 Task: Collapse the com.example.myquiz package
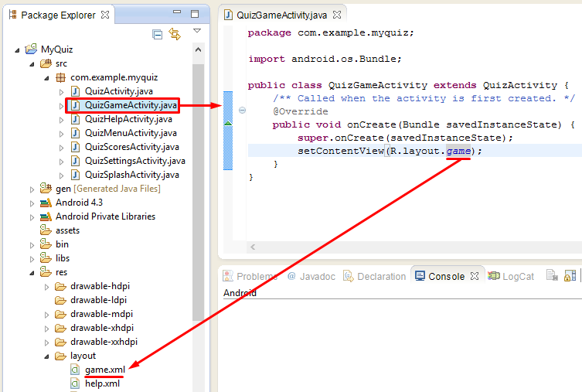[46, 78]
